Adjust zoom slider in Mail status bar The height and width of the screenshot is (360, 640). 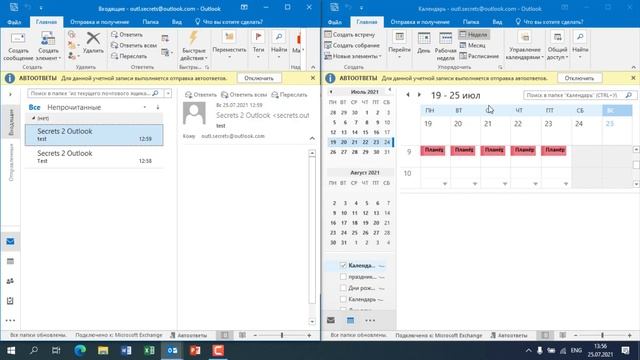[x=282, y=335]
